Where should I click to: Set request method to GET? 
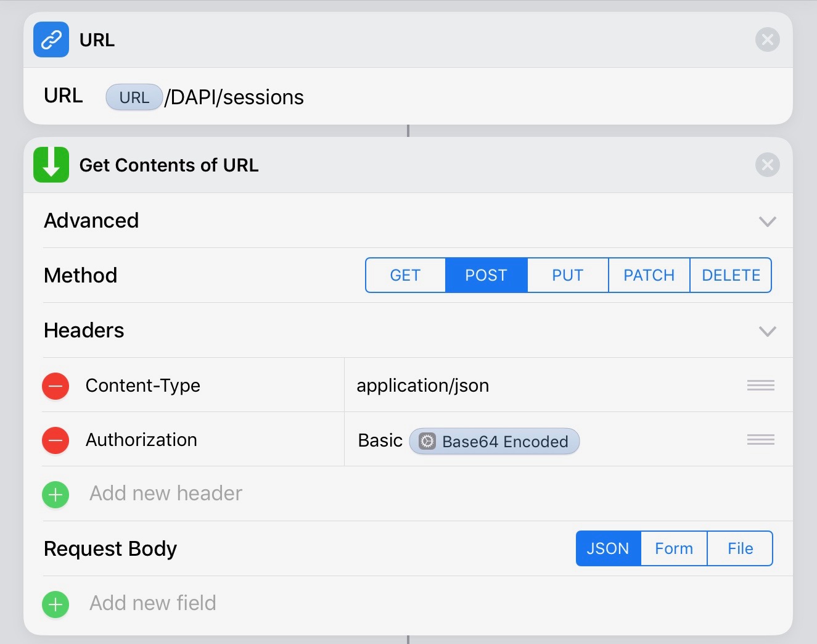click(405, 275)
